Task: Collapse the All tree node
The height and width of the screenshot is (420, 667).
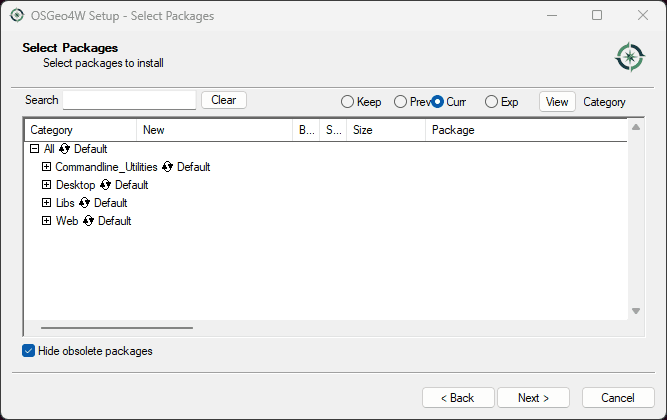Action: tap(34, 149)
